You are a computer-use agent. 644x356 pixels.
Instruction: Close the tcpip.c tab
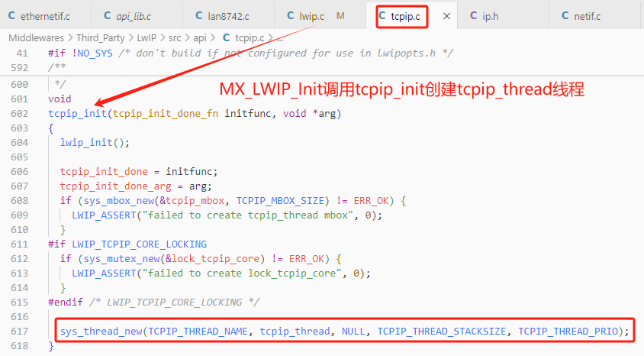(446, 16)
